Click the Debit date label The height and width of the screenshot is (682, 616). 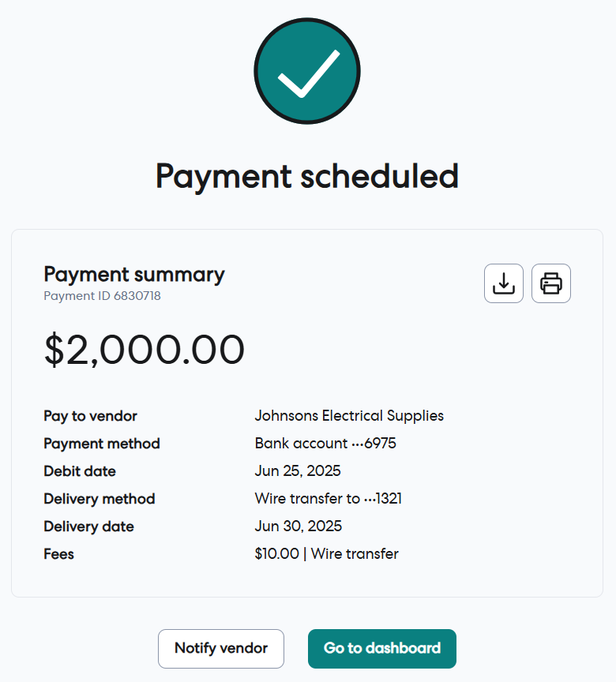(80, 471)
